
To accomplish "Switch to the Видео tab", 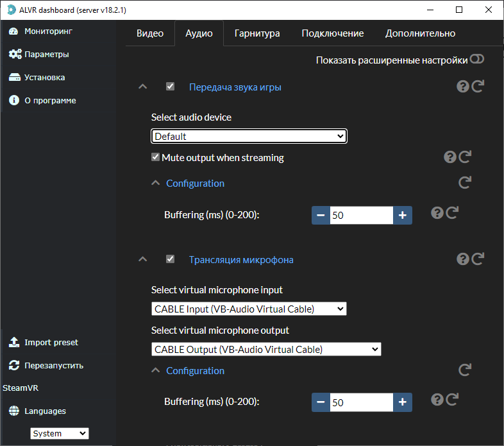I will (x=150, y=33).
